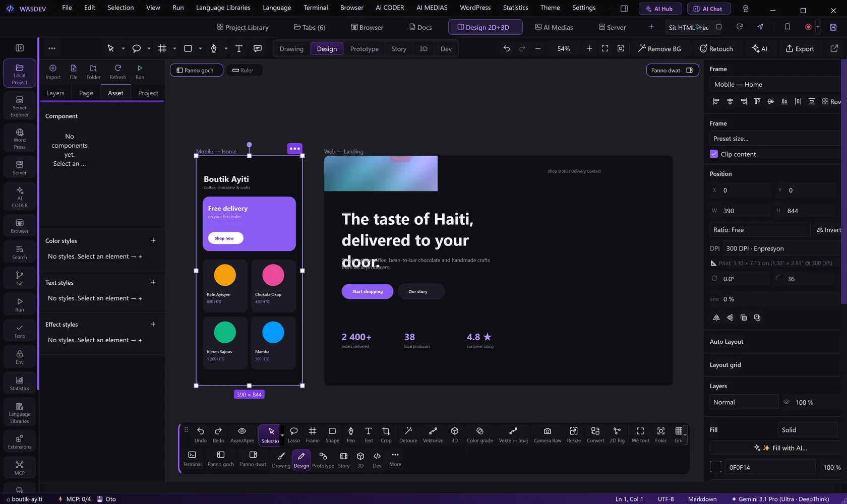Click the Invert ratio button
The image size is (847, 504).
(829, 230)
